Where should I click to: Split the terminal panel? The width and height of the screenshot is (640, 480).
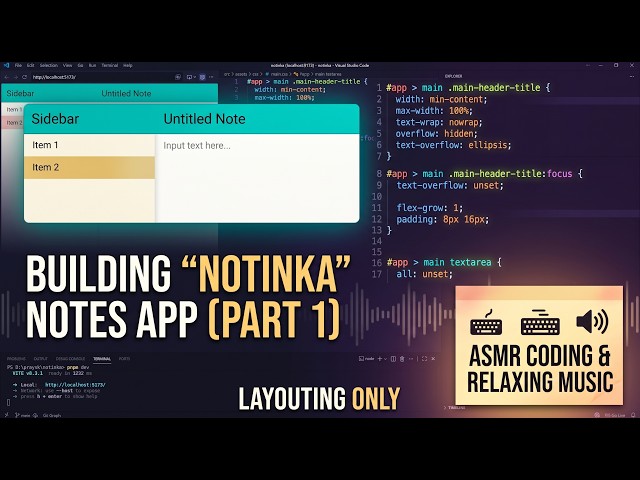[x=393, y=359]
